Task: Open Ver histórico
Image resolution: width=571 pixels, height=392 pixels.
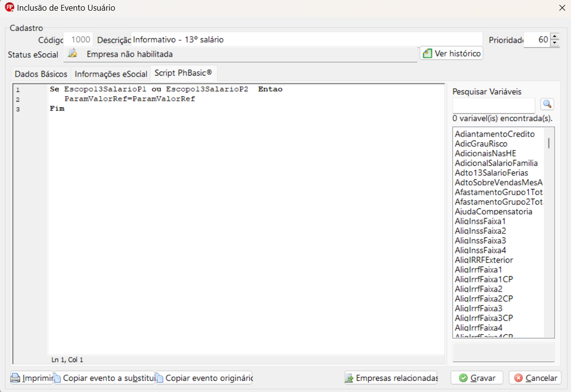Action: (x=452, y=53)
